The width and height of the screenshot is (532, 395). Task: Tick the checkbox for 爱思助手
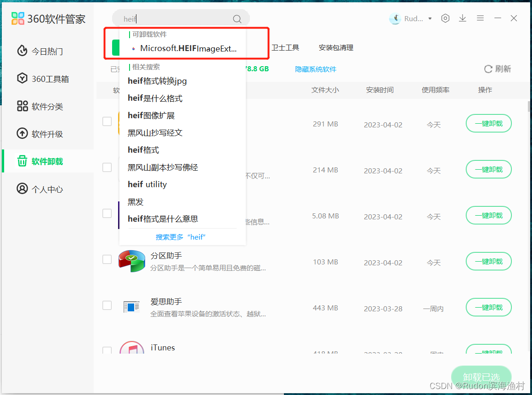pos(107,305)
